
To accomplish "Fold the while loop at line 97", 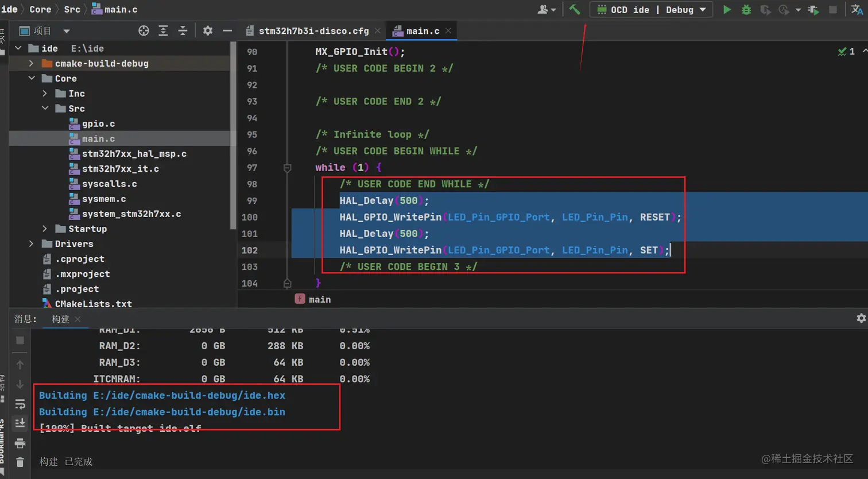I will click(x=287, y=168).
